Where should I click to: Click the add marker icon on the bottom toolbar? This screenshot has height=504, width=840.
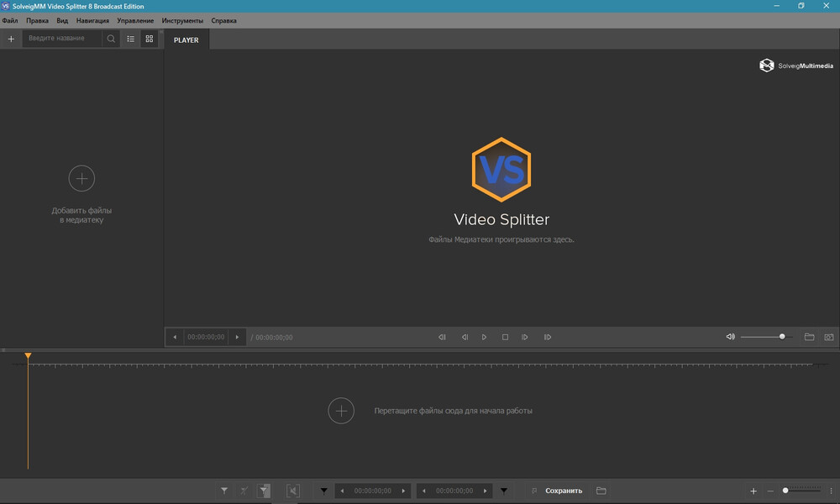[224, 491]
